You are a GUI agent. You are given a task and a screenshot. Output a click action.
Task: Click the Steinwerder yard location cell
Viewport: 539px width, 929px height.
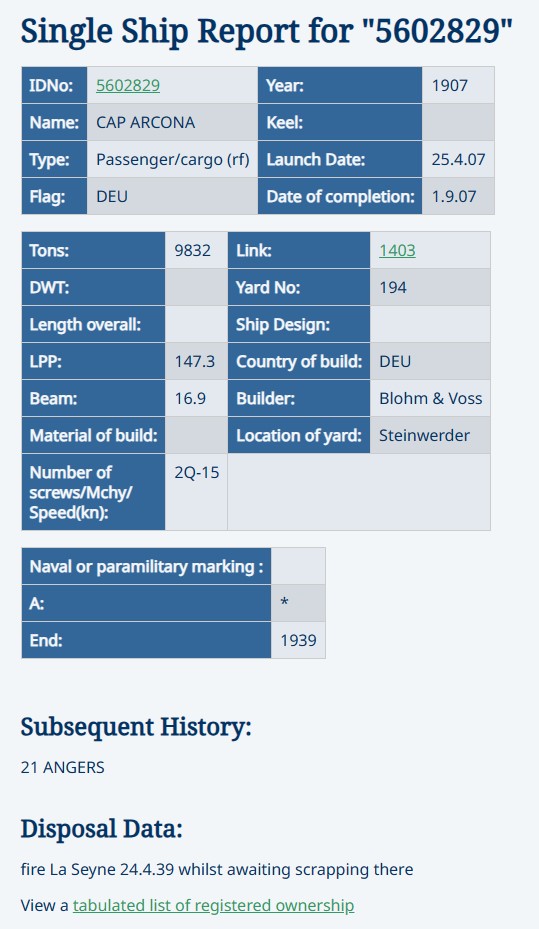(x=430, y=435)
